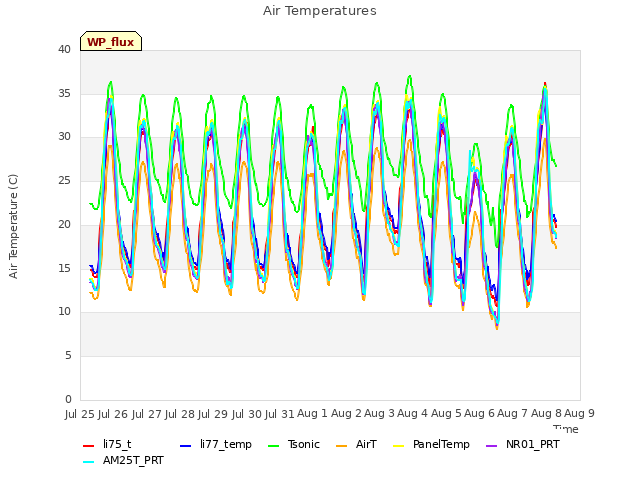Click the Jul 28 x-axis label

pos(181,414)
